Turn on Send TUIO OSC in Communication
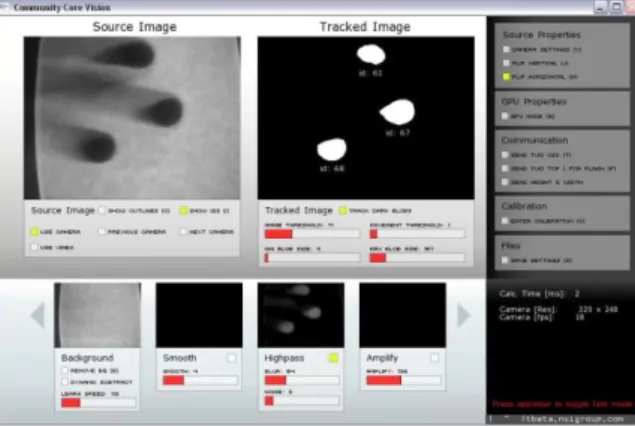 [505, 155]
